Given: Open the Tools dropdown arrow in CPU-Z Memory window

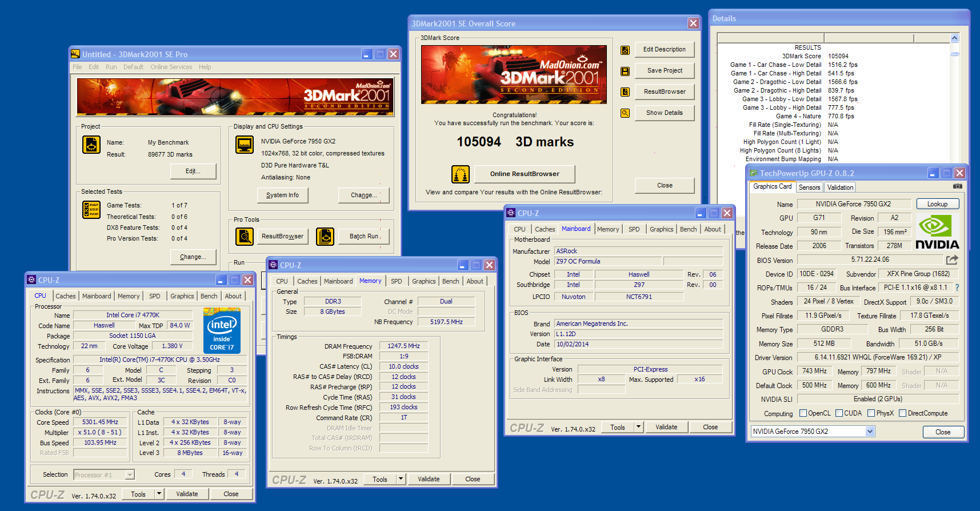Looking at the screenshot, I should [x=401, y=479].
